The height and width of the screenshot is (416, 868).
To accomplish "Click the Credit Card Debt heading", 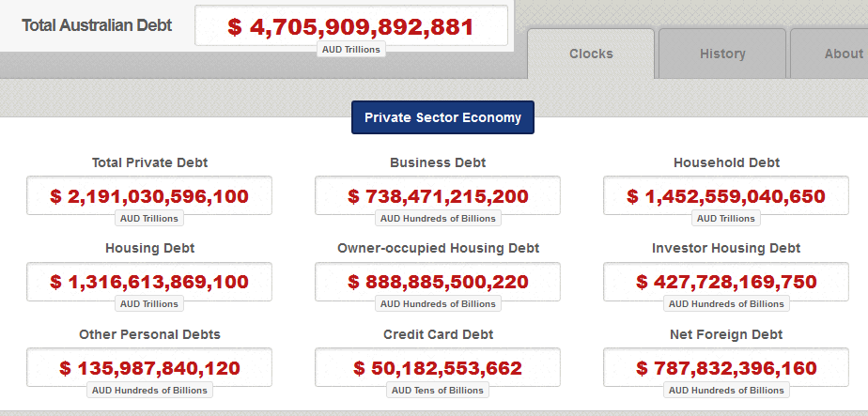I will (438, 334).
